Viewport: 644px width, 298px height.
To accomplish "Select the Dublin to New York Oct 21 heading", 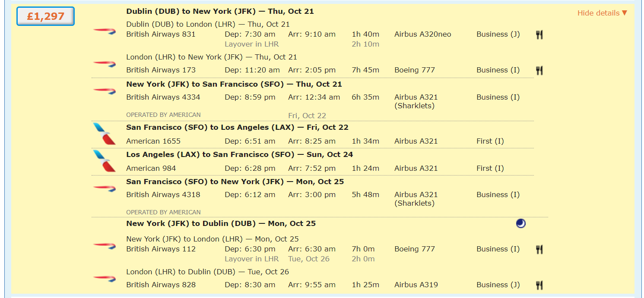I will pyautogui.click(x=220, y=11).
